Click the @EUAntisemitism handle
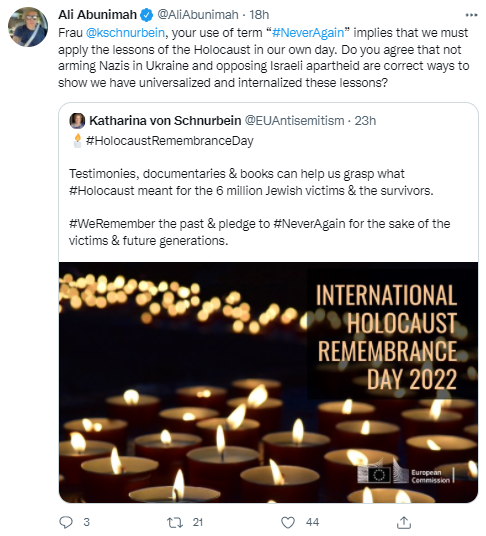 294,121
